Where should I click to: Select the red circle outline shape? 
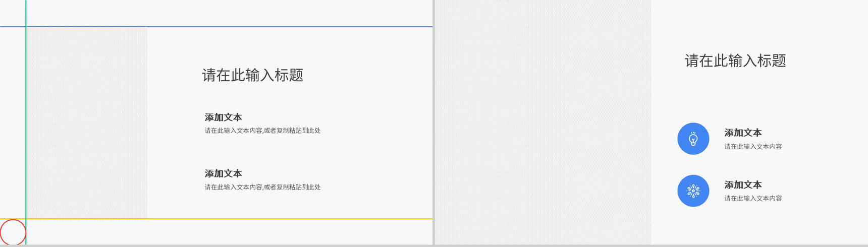point(13,232)
